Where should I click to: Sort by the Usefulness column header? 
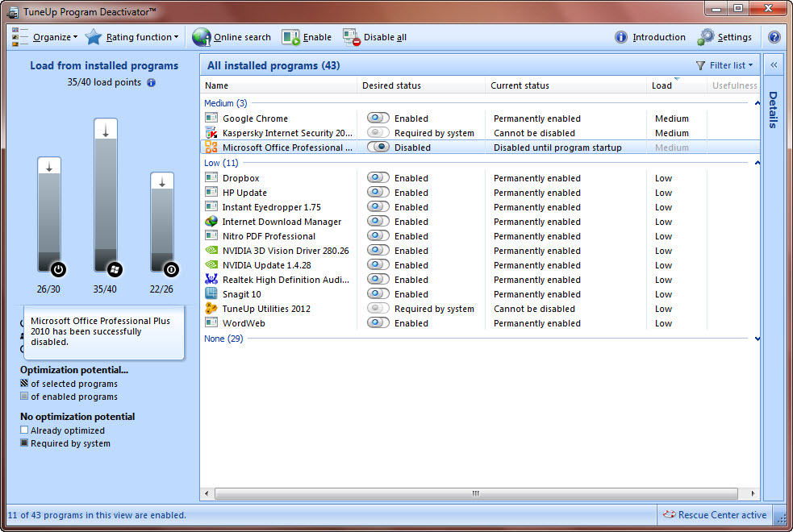pyautogui.click(x=734, y=85)
